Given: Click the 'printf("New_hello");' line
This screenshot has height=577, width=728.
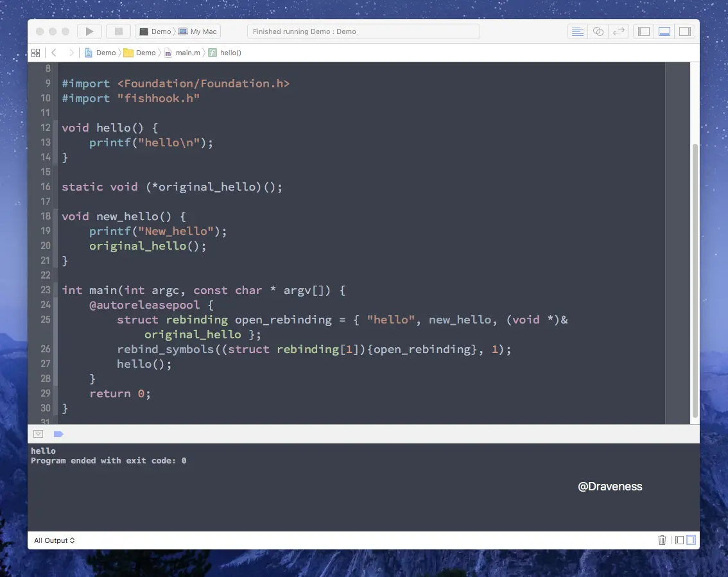Looking at the screenshot, I should pos(158,231).
